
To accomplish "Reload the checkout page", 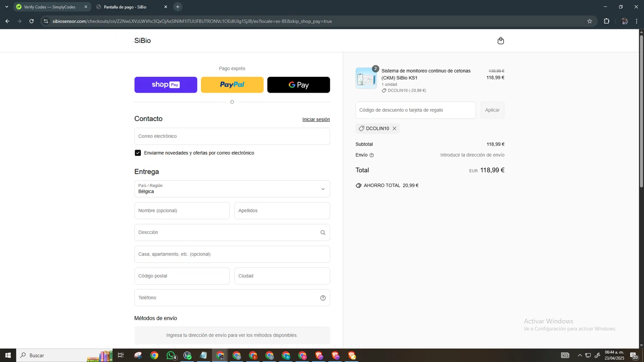I will 31,21.
